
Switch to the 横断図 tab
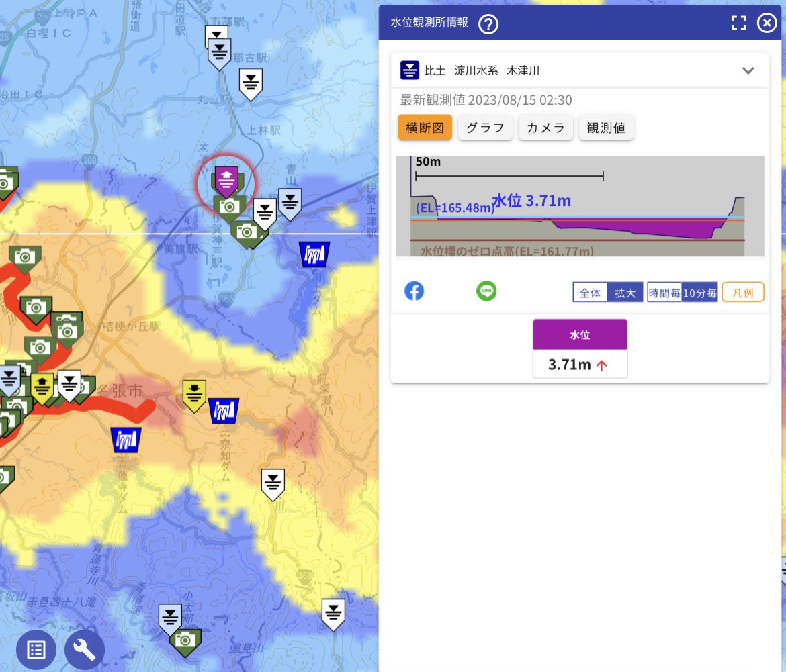click(425, 128)
